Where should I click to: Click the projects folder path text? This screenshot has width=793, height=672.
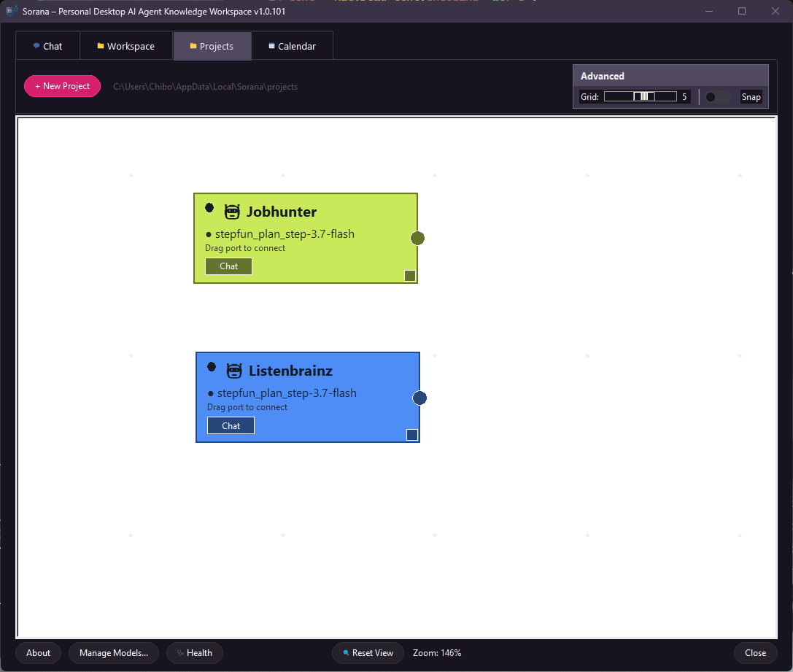tap(205, 87)
